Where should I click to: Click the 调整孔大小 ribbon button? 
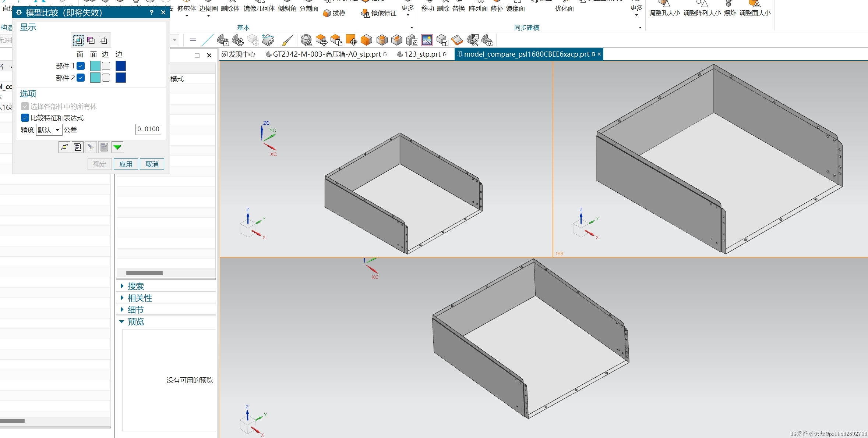[x=664, y=9]
